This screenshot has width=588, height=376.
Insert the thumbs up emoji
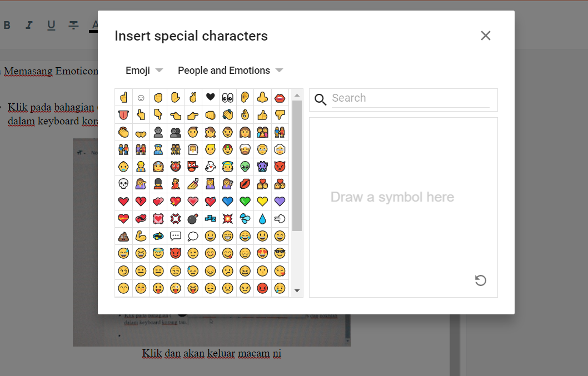pos(262,114)
